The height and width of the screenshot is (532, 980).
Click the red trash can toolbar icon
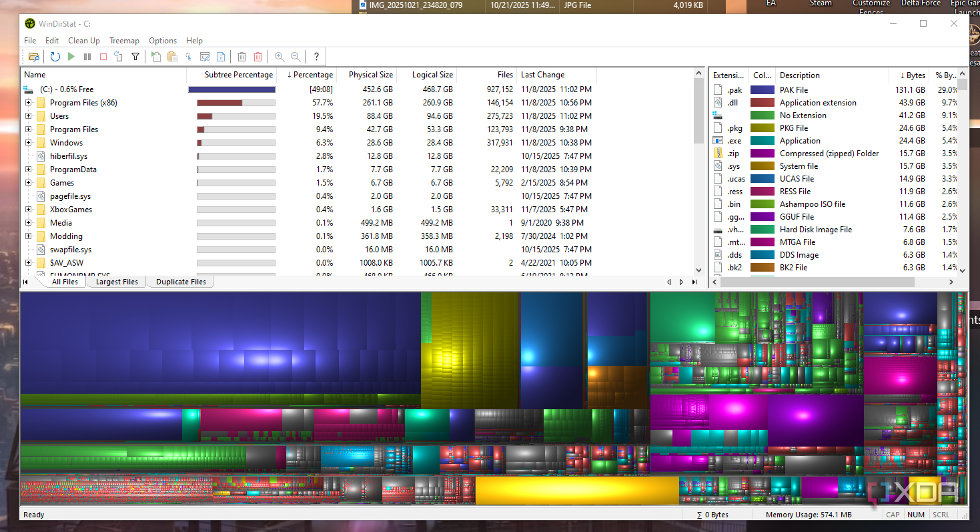(258, 57)
